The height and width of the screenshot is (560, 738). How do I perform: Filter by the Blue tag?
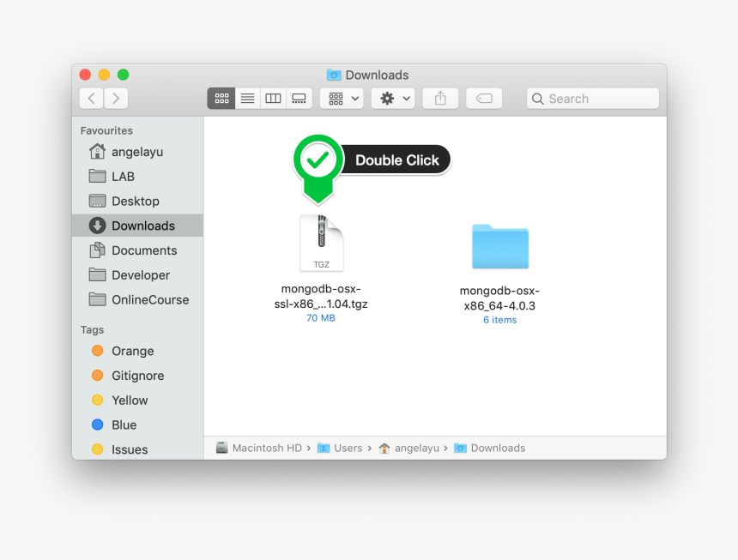pos(137,425)
